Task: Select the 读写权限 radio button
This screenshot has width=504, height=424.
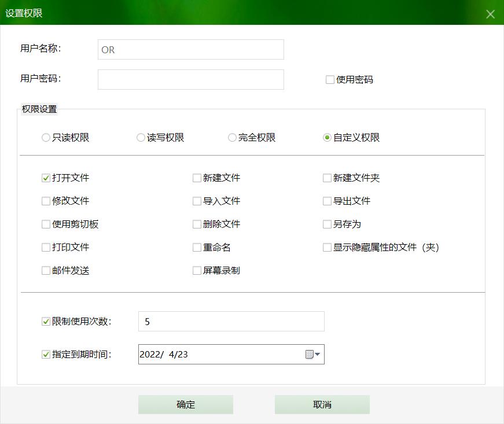Action: pyautogui.click(x=141, y=137)
